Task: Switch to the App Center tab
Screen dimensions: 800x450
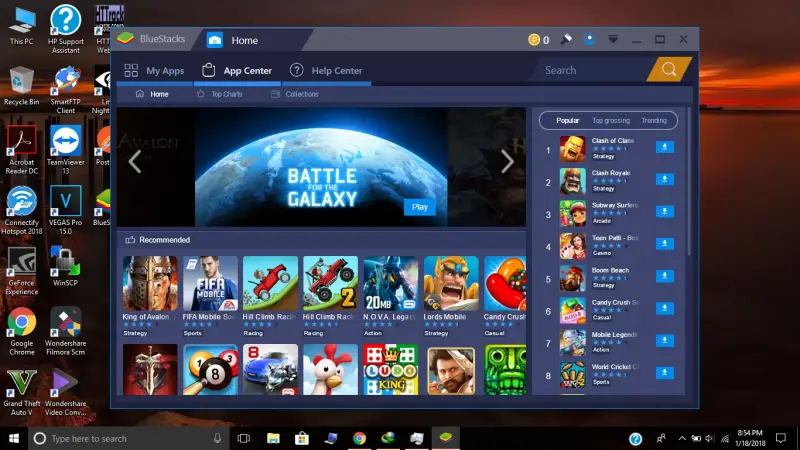Action: 237,70
